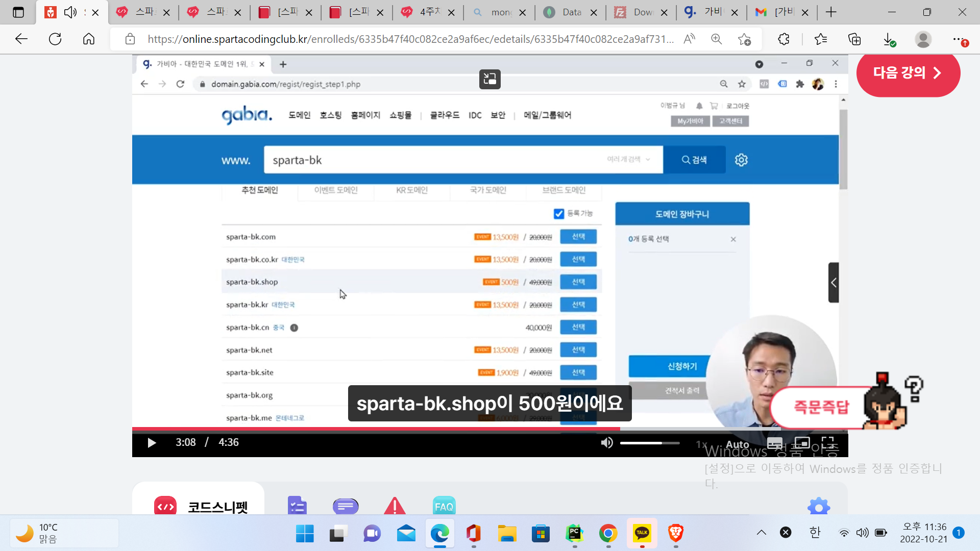Viewport: 980px width, 551px height.
Task: Collapse the side panel arrow handle
Action: coord(834,283)
